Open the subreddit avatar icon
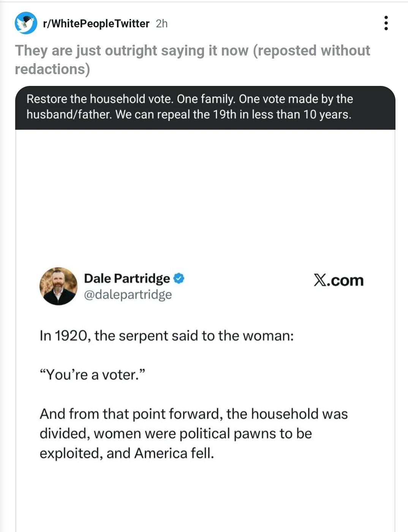 pos(26,23)
